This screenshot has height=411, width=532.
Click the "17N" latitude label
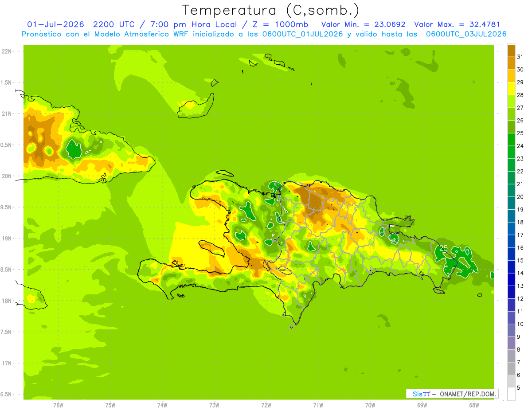(x=7, y=363)
